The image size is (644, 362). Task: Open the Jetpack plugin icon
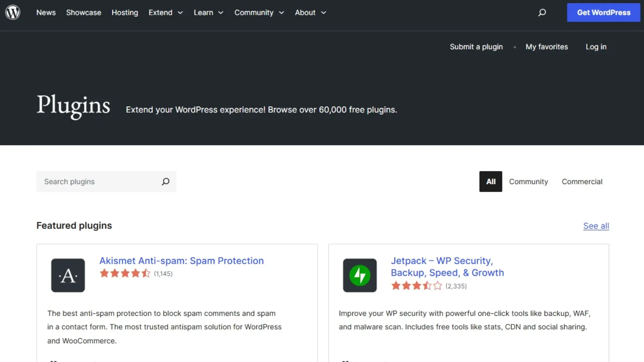pyautogui.click(x=360, y=275)
